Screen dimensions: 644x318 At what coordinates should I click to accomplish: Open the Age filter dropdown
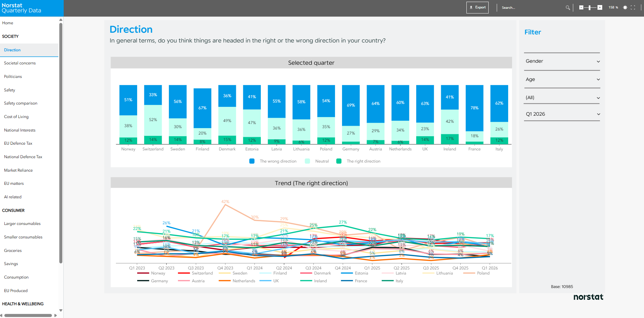point(562,80)
